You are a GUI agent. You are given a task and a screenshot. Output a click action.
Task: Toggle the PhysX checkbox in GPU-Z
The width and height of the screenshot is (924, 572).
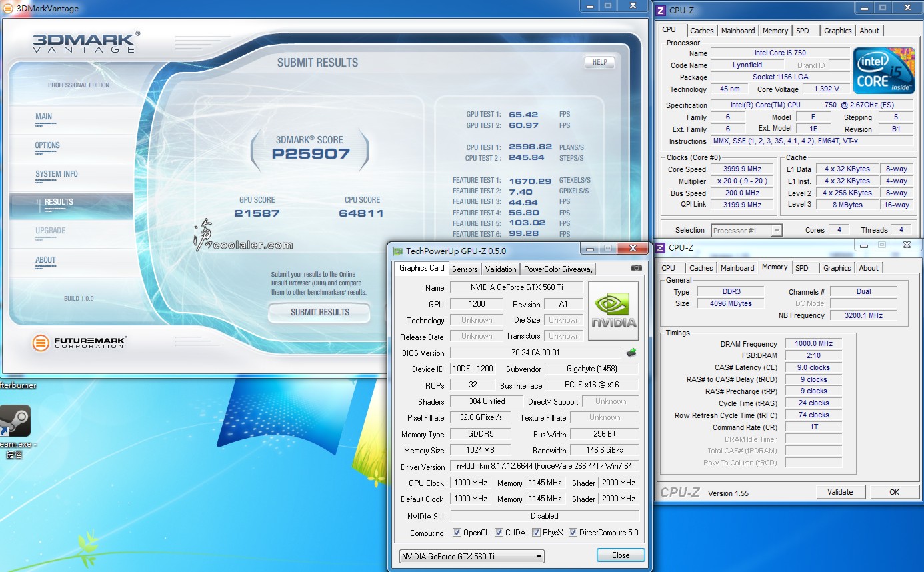[x=537, y=533]
